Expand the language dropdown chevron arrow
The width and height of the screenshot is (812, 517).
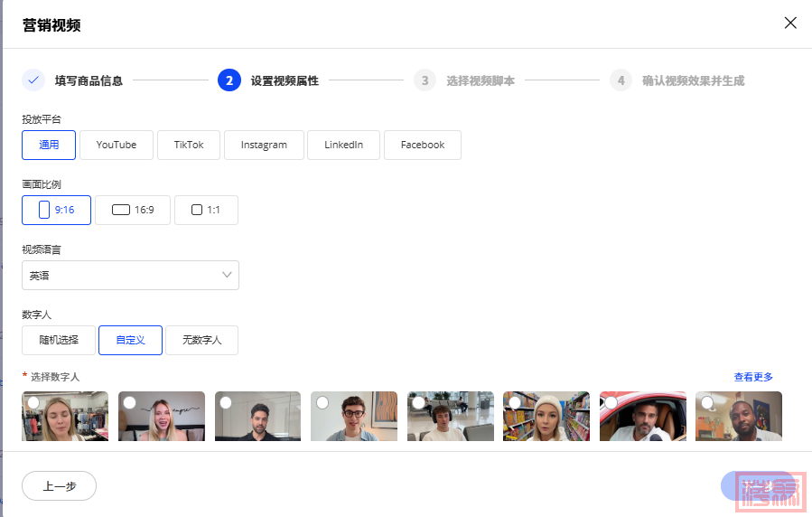point(227,276)
